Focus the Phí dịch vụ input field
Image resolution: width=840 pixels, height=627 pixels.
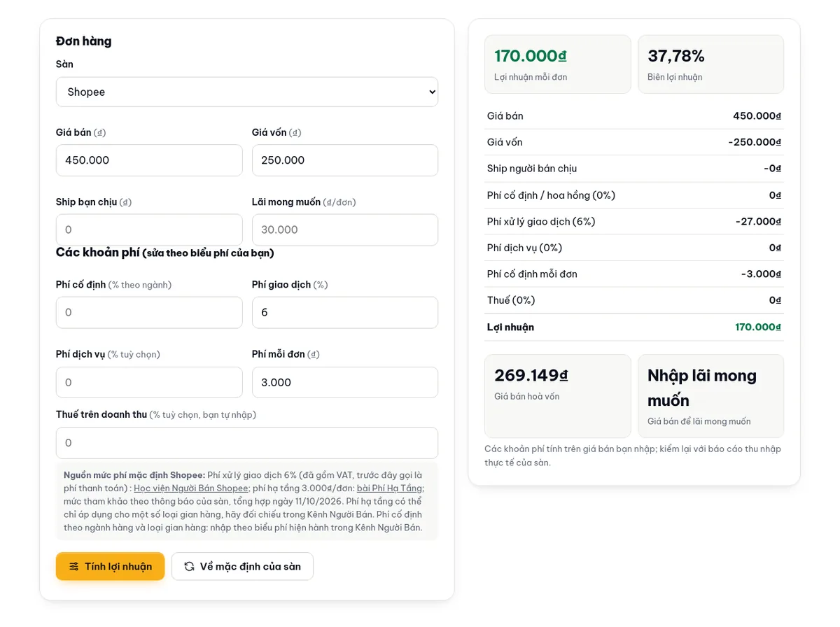[x=149, y=382]
